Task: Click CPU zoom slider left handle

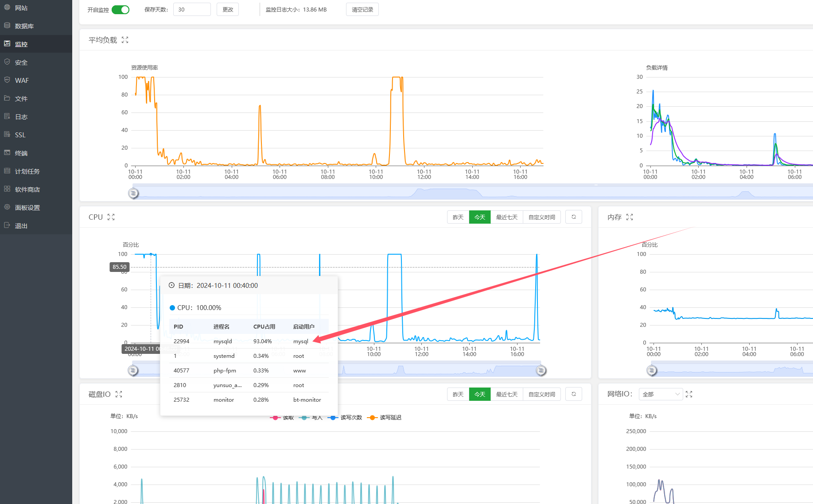Action: (x=133, y=370)
